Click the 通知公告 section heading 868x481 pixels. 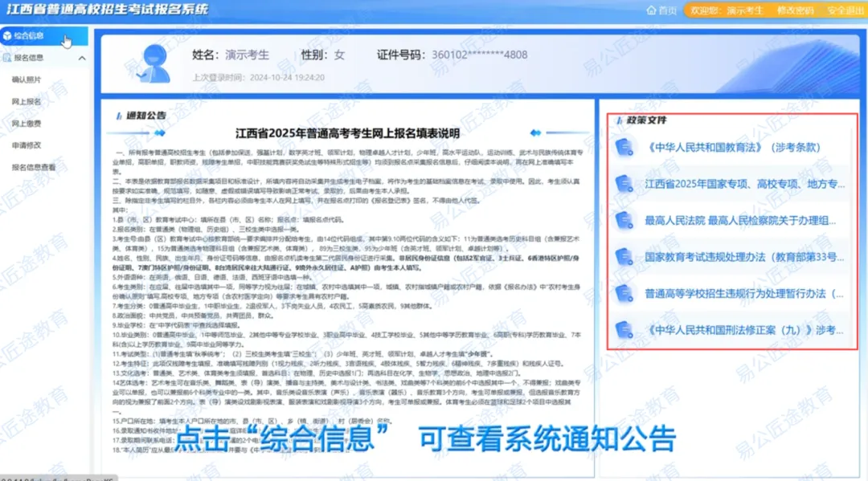click(x=145, y=116)
